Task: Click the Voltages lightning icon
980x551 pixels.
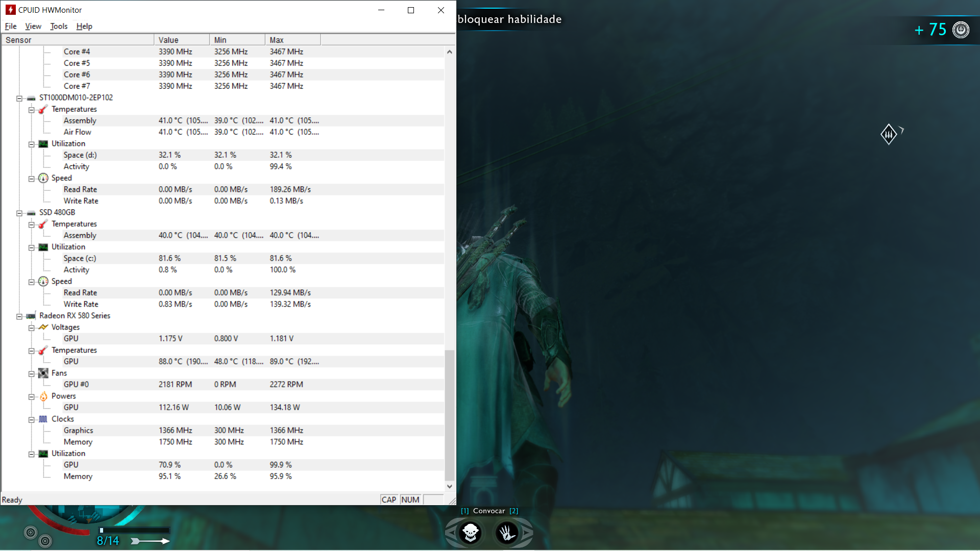Action: 43,327
